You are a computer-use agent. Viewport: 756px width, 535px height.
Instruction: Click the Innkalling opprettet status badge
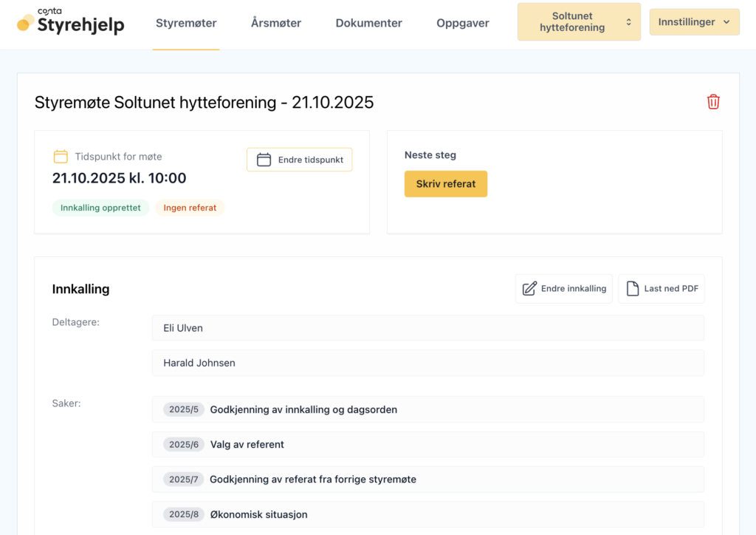100,208
